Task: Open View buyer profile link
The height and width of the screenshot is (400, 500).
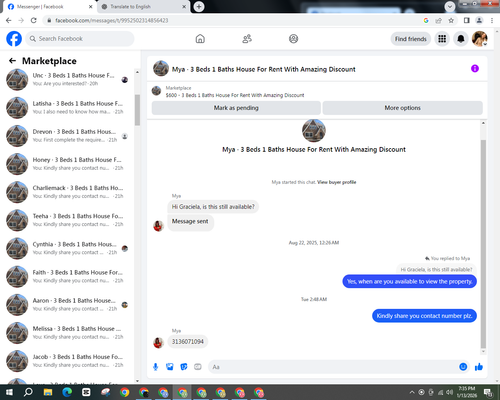Action: click(336, 182)
